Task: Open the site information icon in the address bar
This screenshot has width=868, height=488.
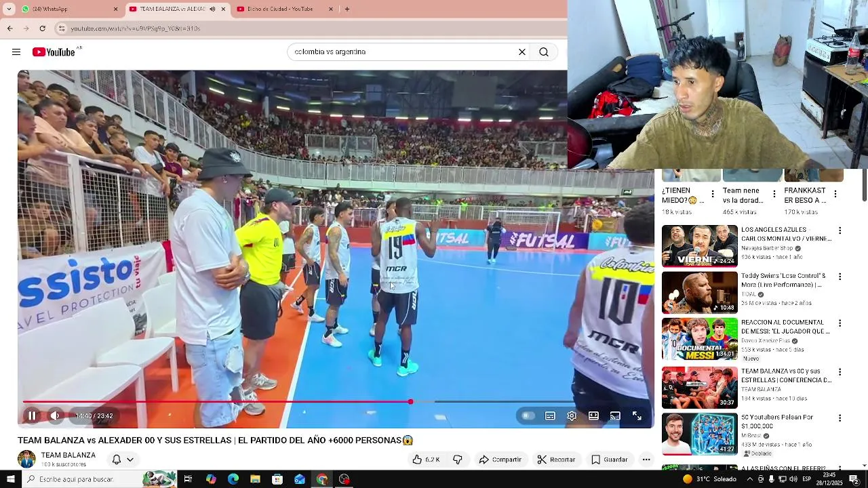Action: [x=62, y=28]
